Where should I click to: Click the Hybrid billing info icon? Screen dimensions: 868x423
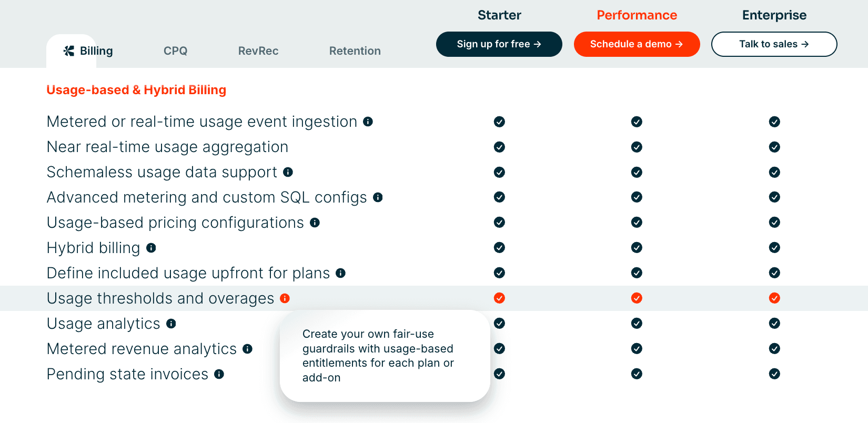pyautogui.click(x=151, y=248)
